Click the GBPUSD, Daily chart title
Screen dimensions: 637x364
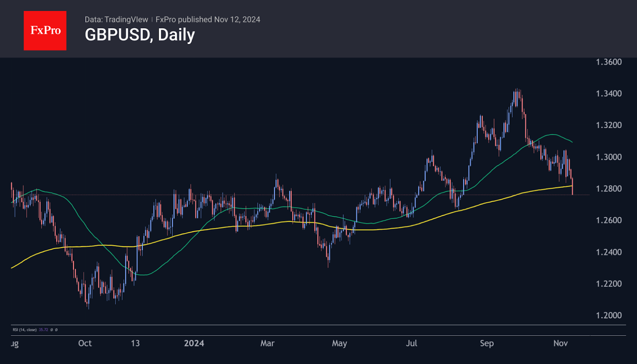pyautogui.click(x=140, y=35)
